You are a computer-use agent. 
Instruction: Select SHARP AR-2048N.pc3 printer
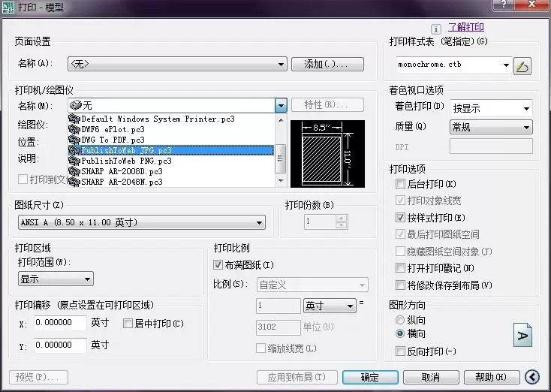pyautogui.click(x=122, y=182)
